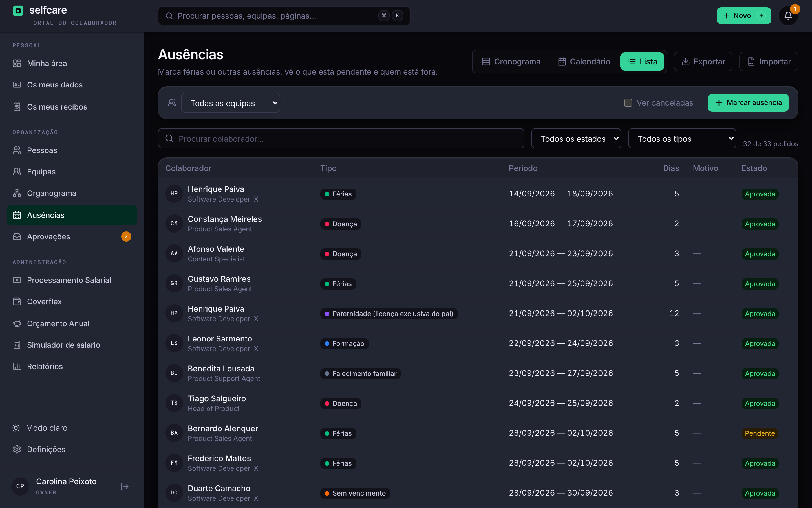This screenshot has height=508, width=812.
Task: Click the Pendente status of Bernardo Alenquer
Action: tap(760, 433)
